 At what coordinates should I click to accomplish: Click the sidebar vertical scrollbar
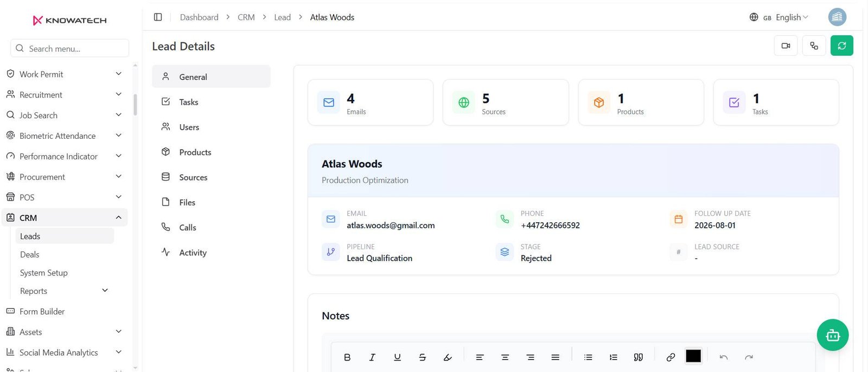click(135, 105)
